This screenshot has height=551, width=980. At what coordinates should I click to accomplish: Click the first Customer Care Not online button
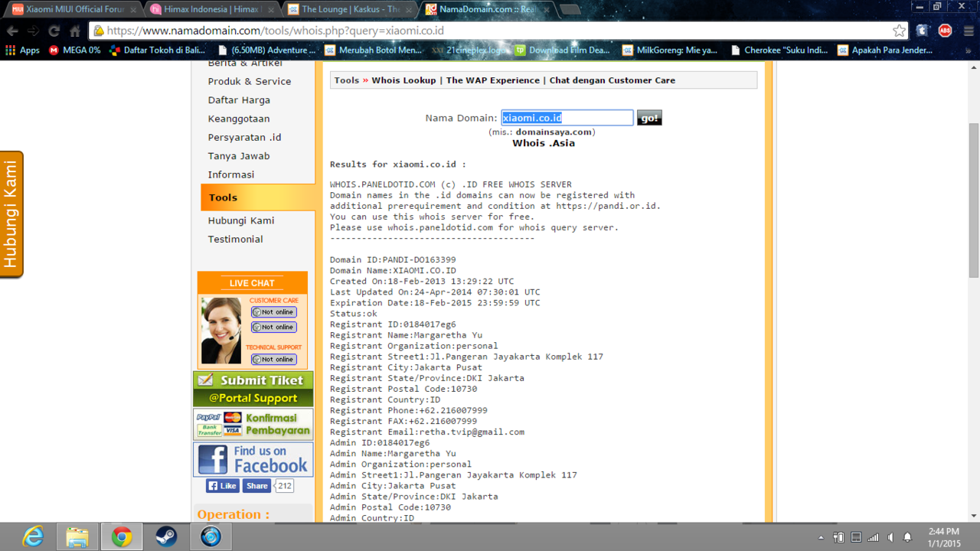pyautogui.click(x=274, y=312)
